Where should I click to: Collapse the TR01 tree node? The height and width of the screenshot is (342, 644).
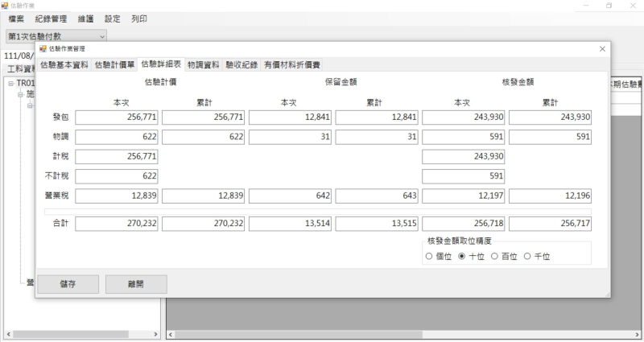[11, 84]
